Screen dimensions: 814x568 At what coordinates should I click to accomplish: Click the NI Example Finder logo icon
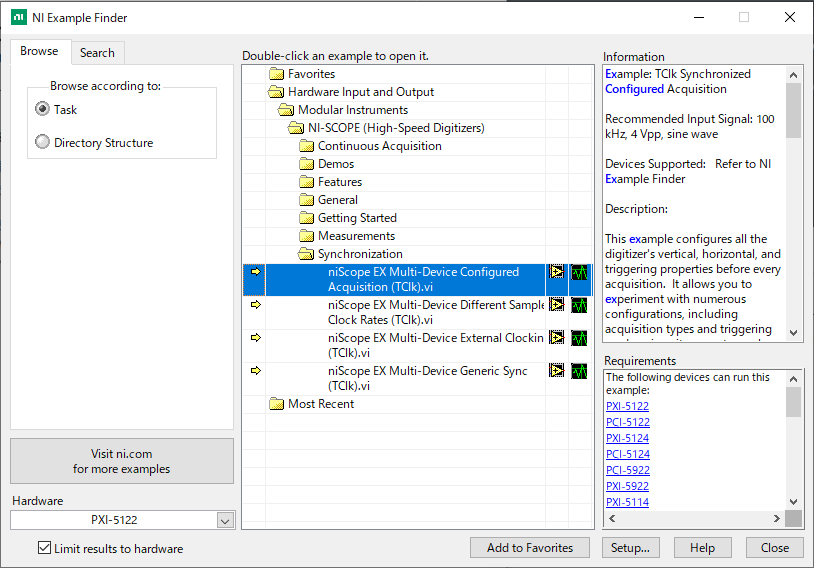[x=19, y=17]
